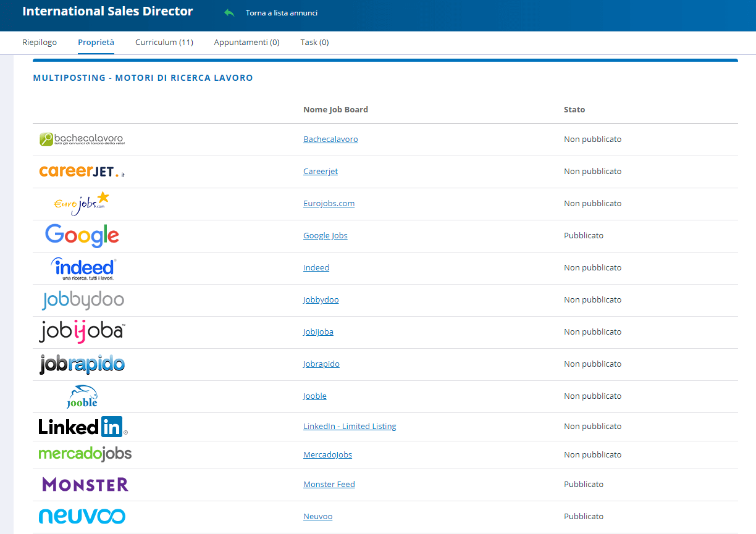Click the Monster logo
Screen dimensions: 756x534
point(85,485)
